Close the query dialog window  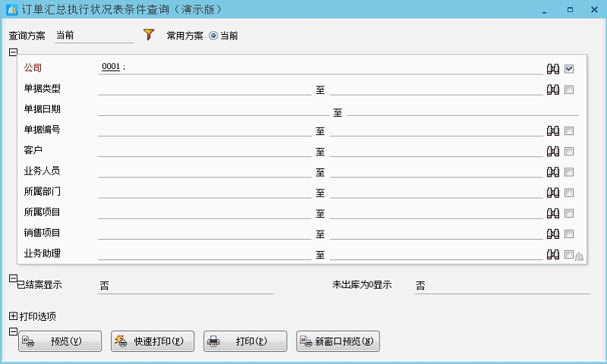pos(594,10)
